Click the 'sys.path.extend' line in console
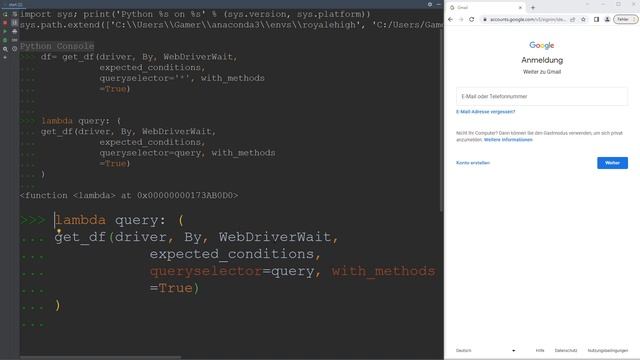This screenshot has height=360, width=640. tap(231, 25)
